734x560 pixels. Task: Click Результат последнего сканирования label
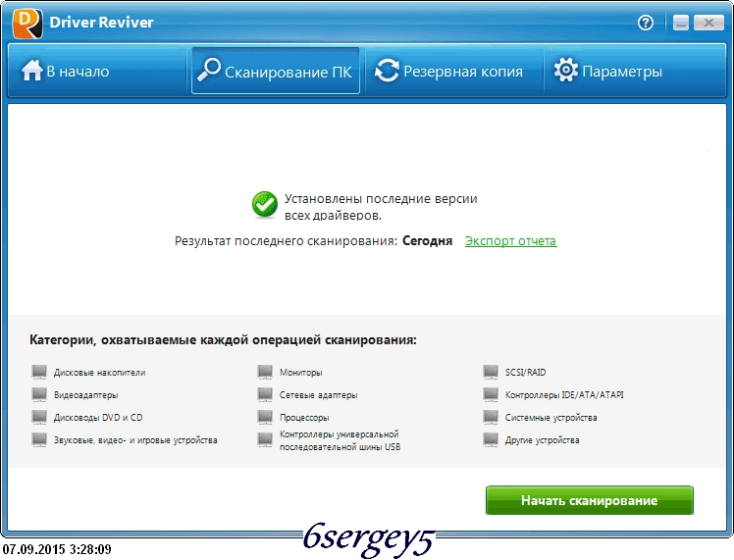pos(286,241)
